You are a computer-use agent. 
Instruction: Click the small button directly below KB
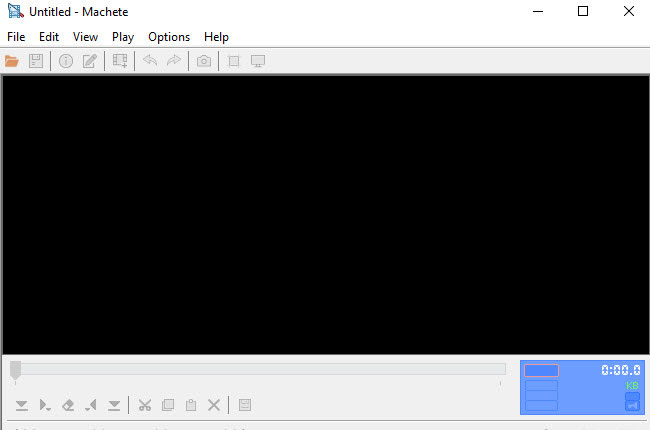[x=632, y=396]
